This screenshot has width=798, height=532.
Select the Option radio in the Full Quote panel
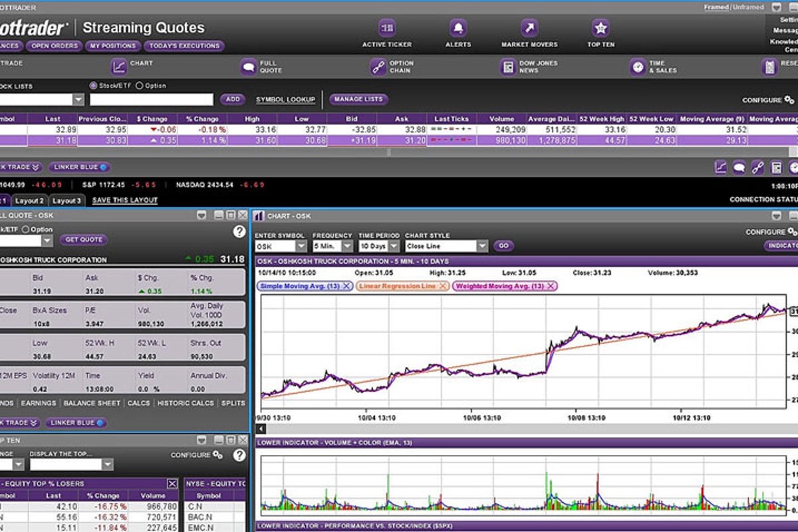26,229
